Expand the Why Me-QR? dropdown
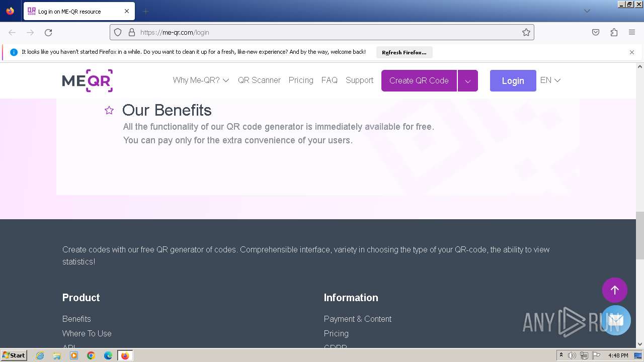644x362 pixels. tap(201, 80)
